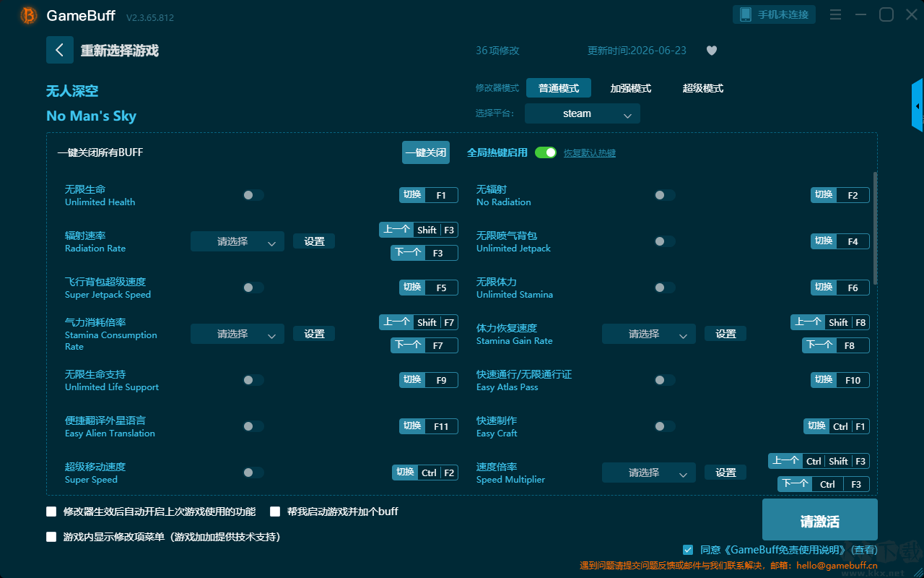Click Ctrl F2 hotkey for Super Speed

425,473
